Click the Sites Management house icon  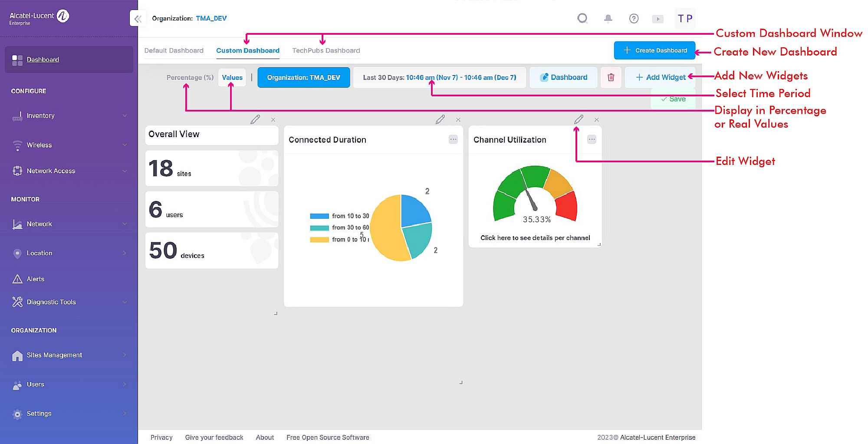tap(17, 355)
